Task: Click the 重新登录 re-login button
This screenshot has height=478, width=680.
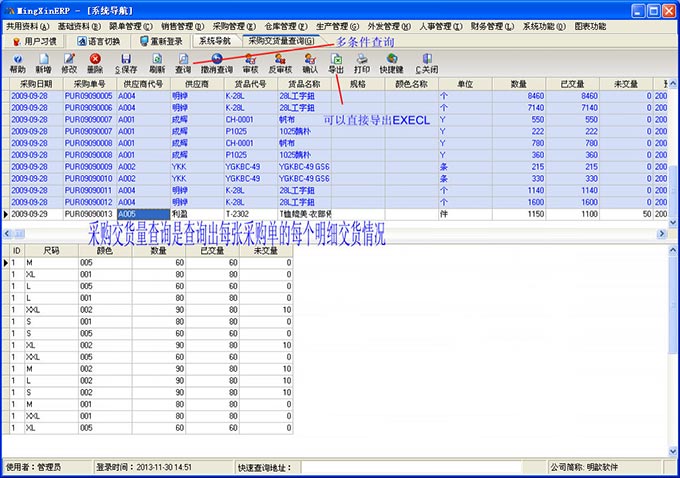Action: (161, 41)
